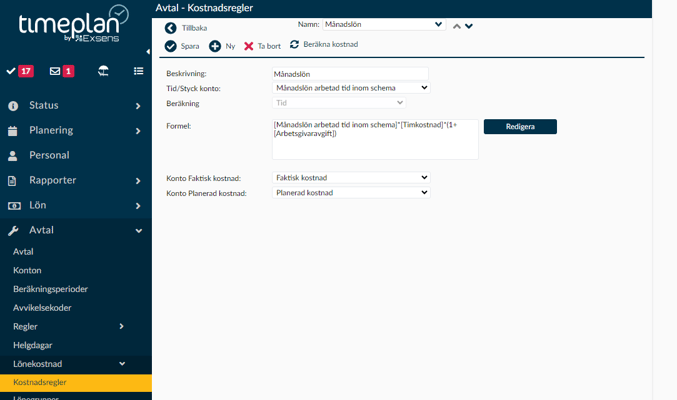Open the Konton submenu link
Screen dimensions: 677x400
(x=27, y=270)
